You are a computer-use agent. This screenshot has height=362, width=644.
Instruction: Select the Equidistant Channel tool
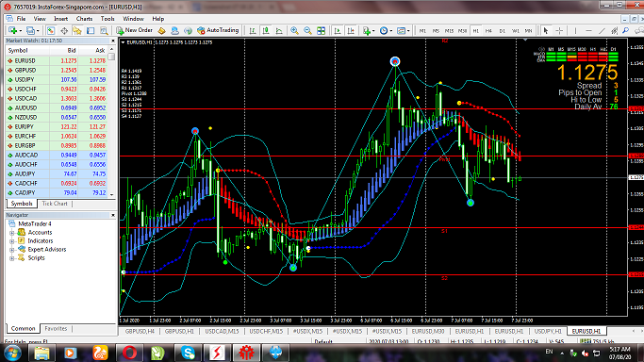[614, 31]
